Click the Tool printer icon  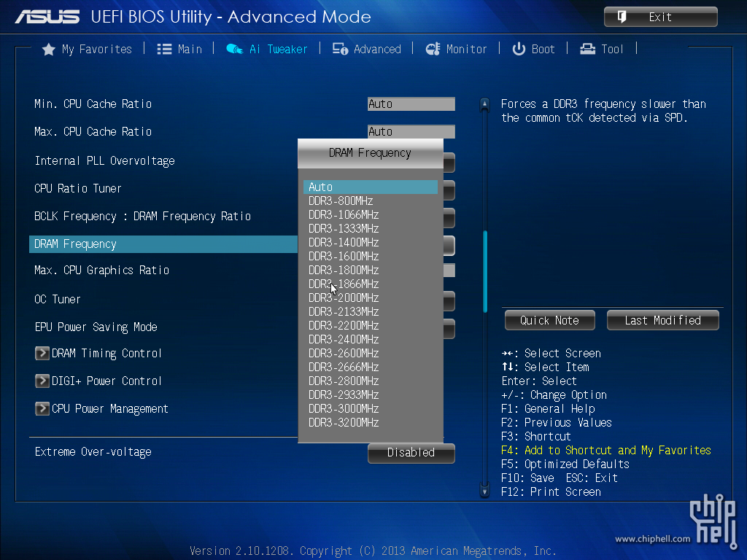[587, 49]
